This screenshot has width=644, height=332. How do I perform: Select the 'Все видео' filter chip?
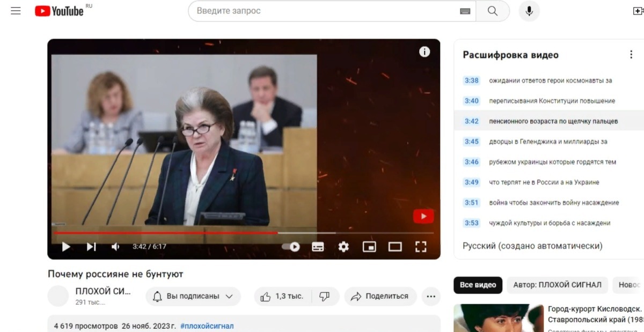(477, 285)
